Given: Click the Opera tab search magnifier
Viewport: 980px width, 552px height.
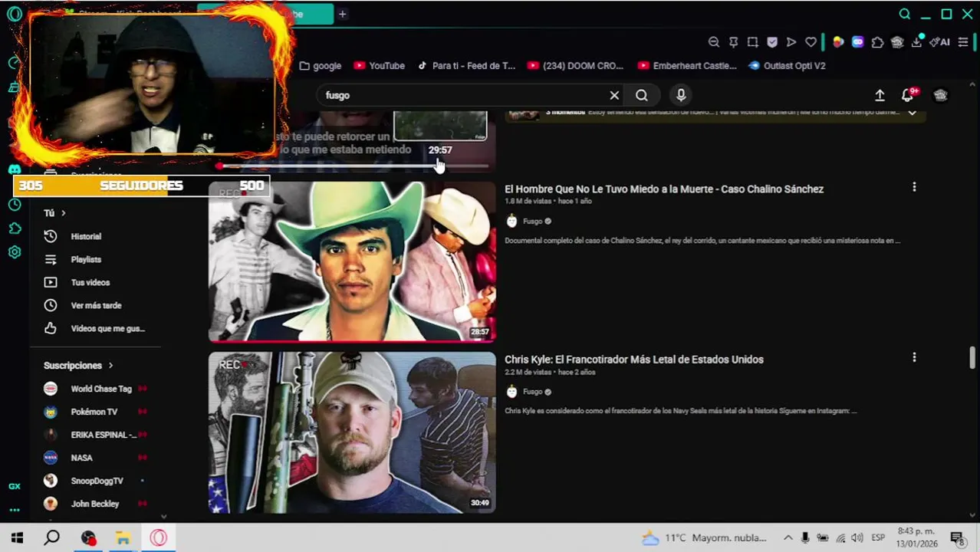Looking at the screenshot, I should tap(905, 14).
